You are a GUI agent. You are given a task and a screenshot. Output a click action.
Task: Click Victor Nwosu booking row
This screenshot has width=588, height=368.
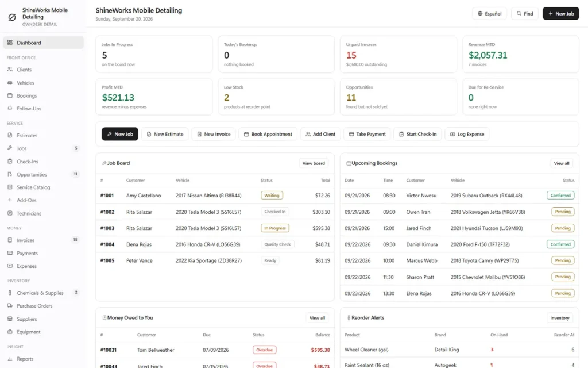point(459,195)
